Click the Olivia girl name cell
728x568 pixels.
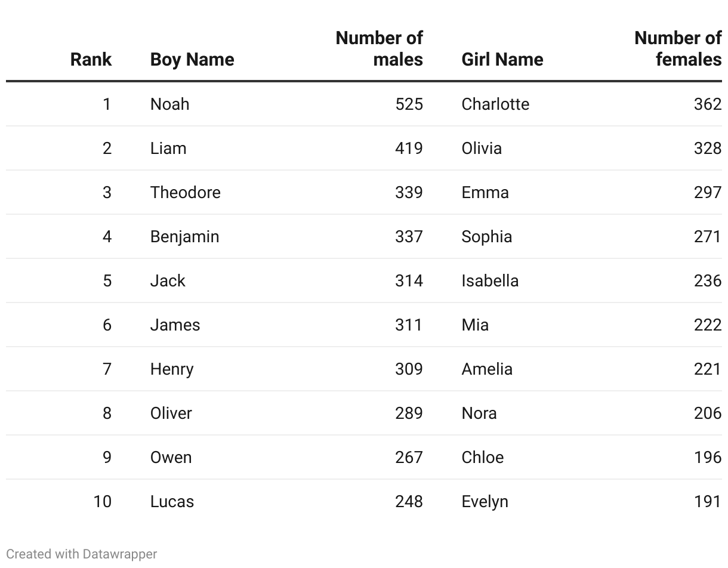pos(481,148)
